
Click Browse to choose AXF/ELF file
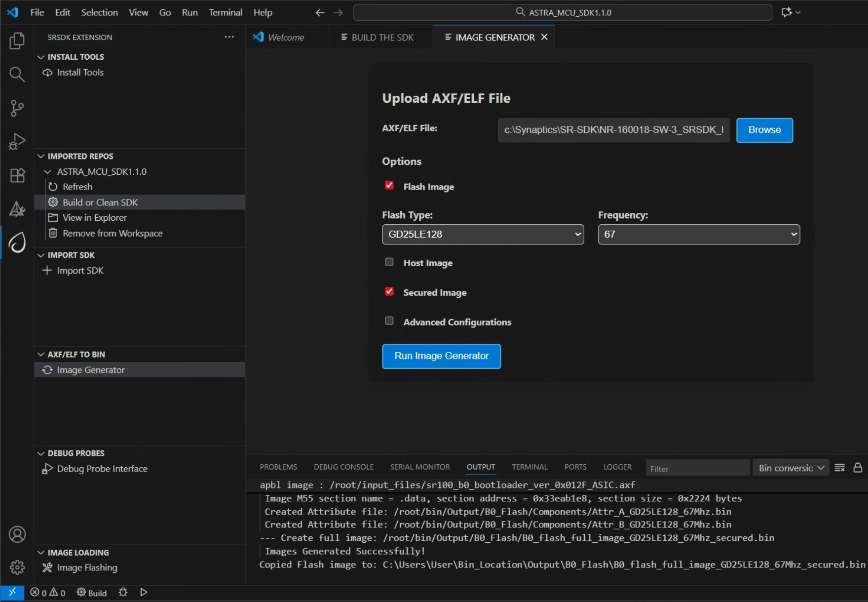(x=764, y=130)
